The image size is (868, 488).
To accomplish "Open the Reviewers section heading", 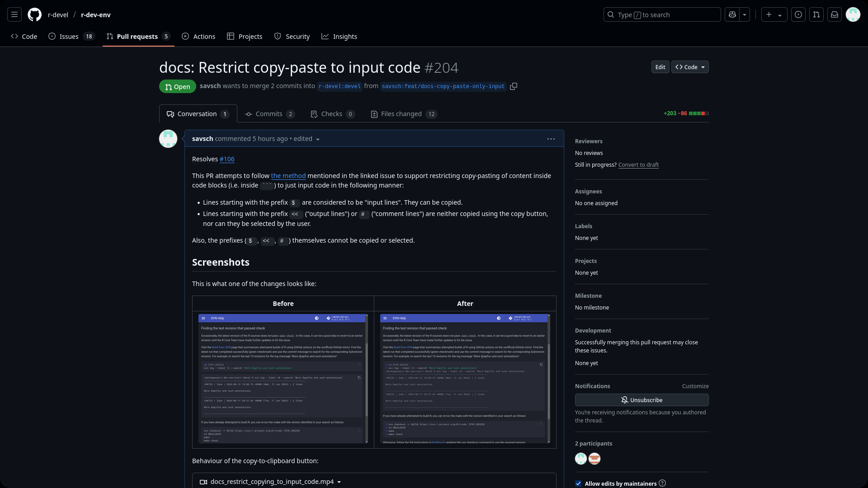I will pyautogui.click(x=589, y=141).
